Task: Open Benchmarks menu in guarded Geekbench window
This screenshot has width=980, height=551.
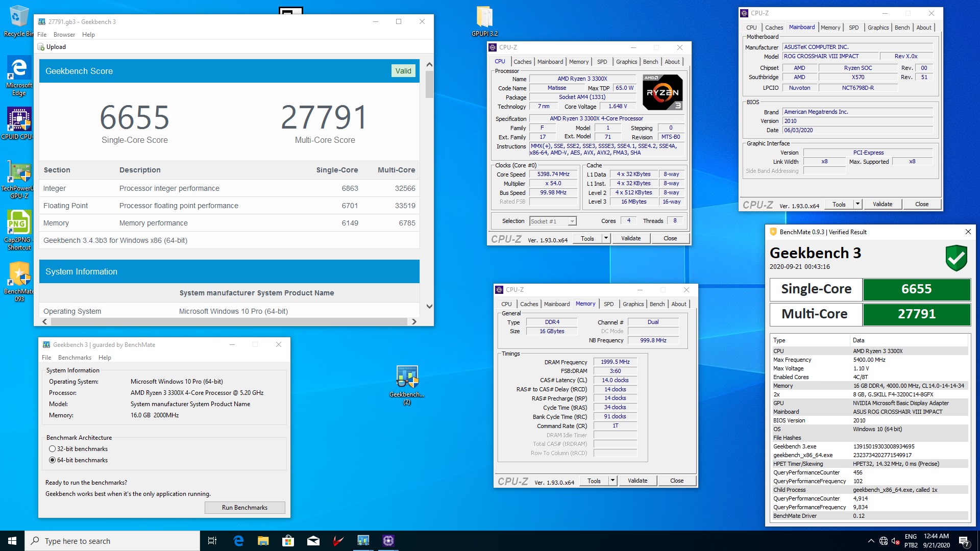Action: point(75,358)
